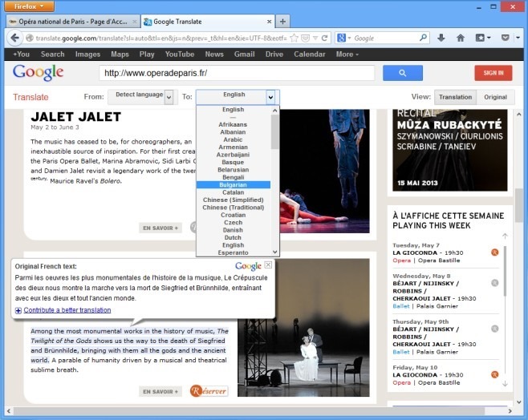
Task: Click EN SAVOIR + under Twilight of the Gods
Action: coord(160,391)
